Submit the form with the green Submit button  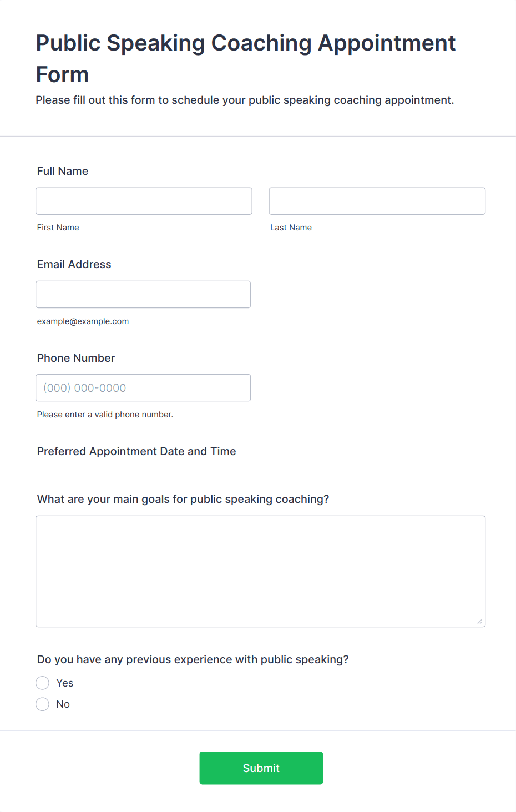(x=261, y=768)
